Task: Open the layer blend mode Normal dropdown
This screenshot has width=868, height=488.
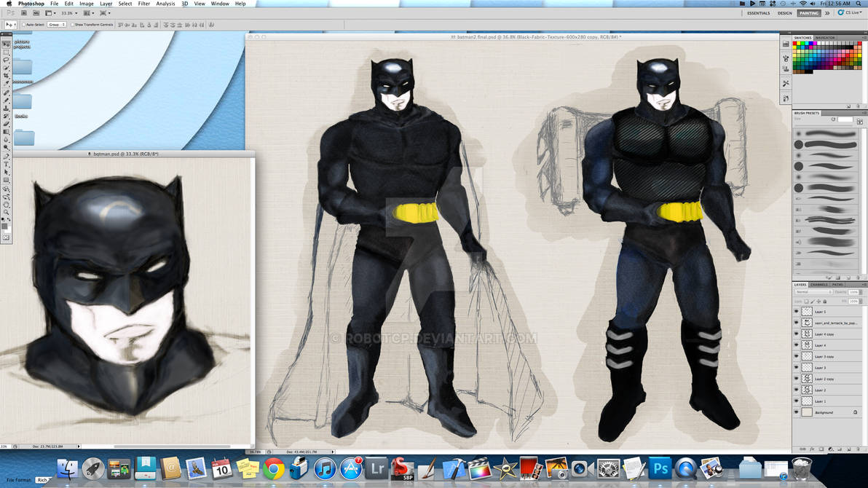Action: click(x=814, y=292)
